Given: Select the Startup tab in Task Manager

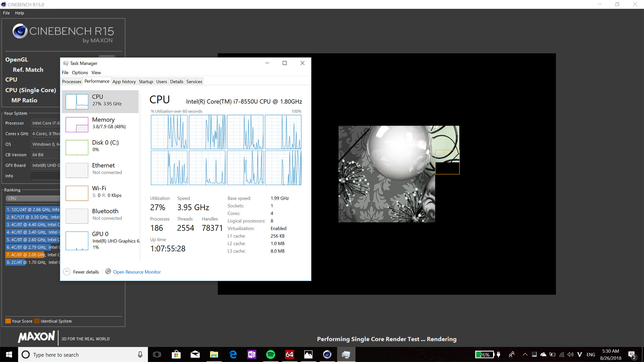Looking at the screenshot, I should click(x=146, y=81).
